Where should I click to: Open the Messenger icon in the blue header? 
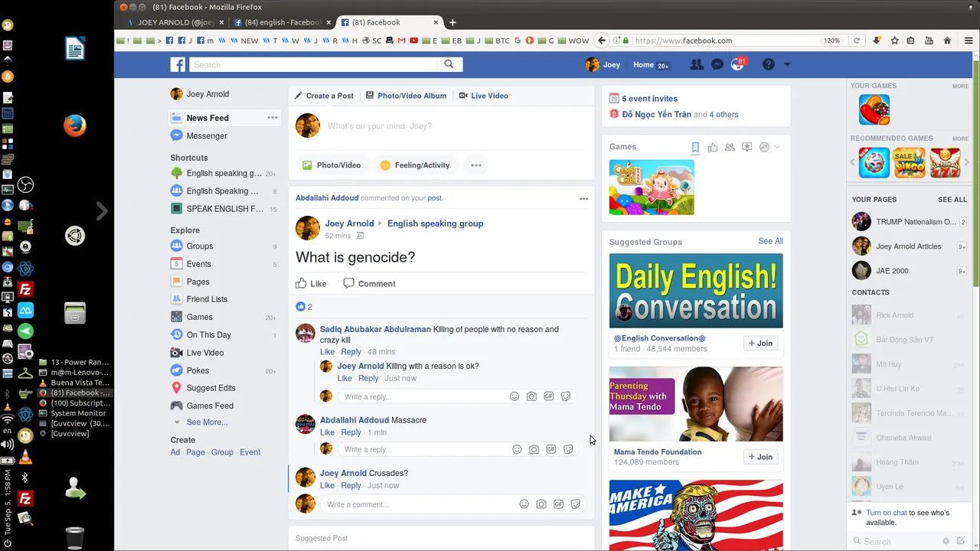[x=717, y=65]
